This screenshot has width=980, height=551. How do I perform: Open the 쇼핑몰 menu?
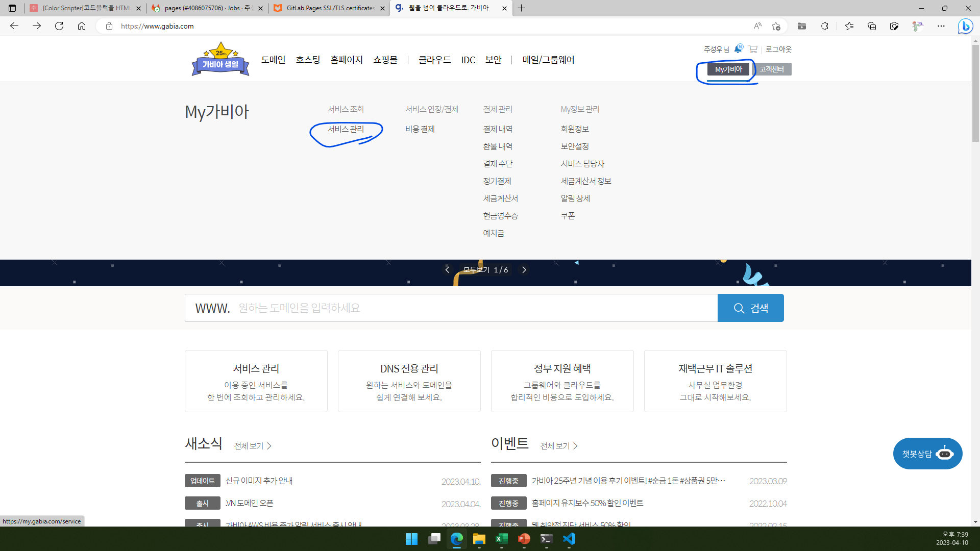385,60
